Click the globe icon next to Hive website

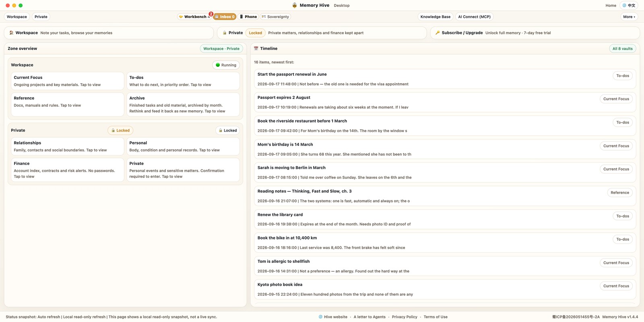pyautogui.click(x=320, y=317)
